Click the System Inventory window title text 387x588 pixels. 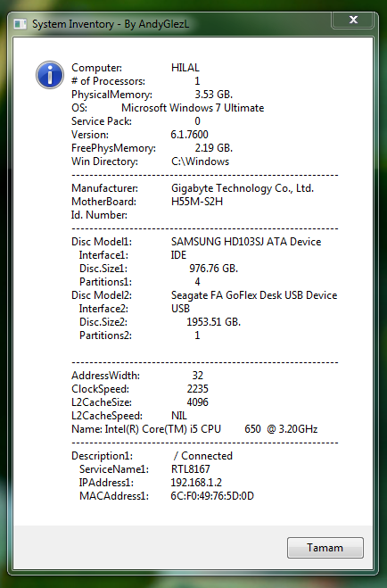point(111,24)
